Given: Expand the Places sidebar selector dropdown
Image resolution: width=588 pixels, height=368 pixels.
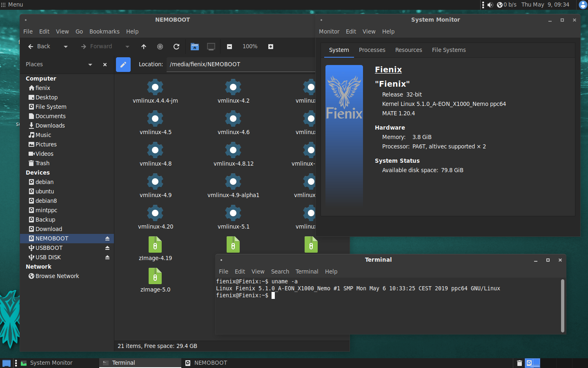Looking at the screenshot, I should click(x=90, y=65).
